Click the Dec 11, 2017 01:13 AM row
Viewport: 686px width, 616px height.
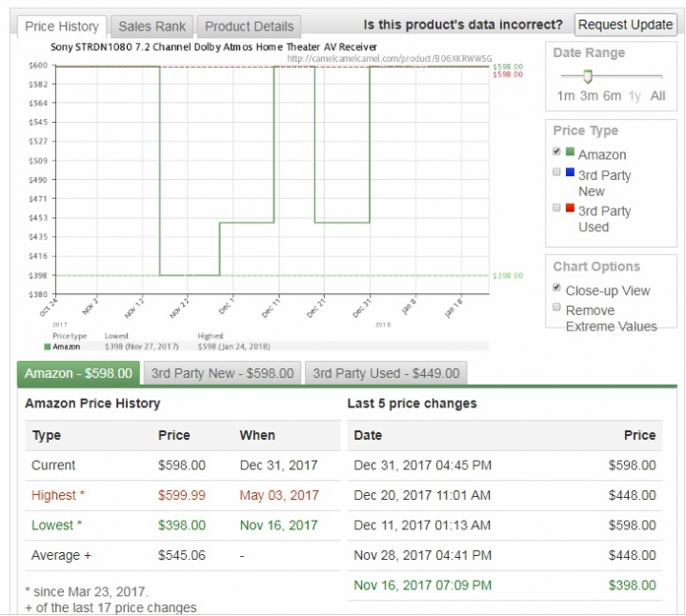point(505,525)
